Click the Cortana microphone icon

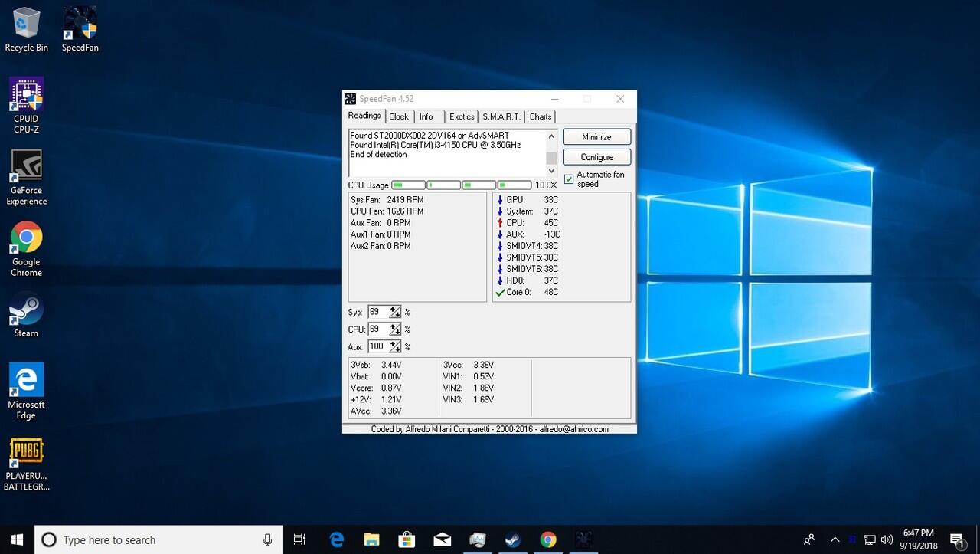267,539
